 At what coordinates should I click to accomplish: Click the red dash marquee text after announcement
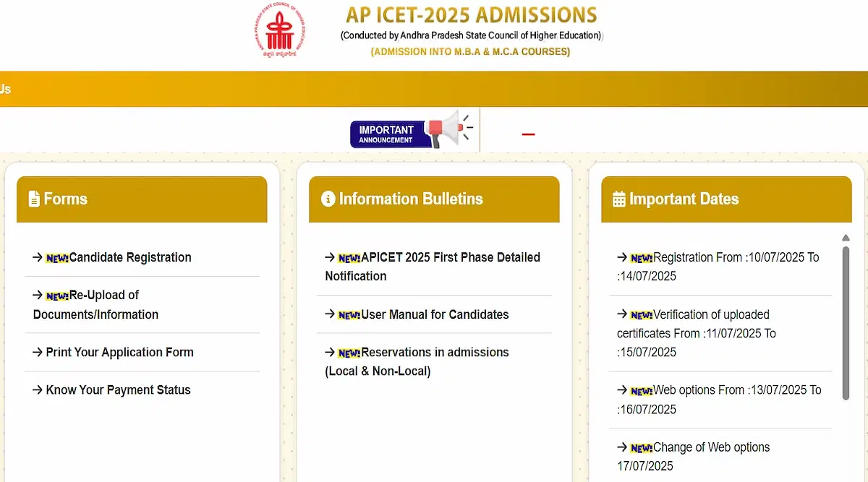point(528,134)
